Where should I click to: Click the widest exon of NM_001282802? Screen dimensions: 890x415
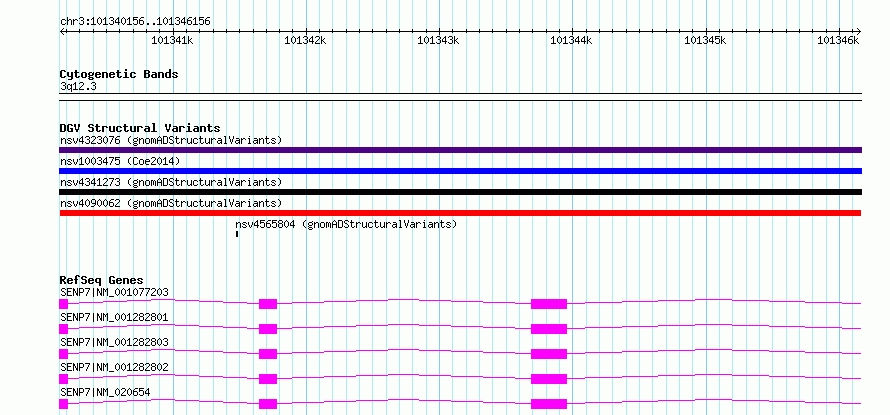point(549,379)
